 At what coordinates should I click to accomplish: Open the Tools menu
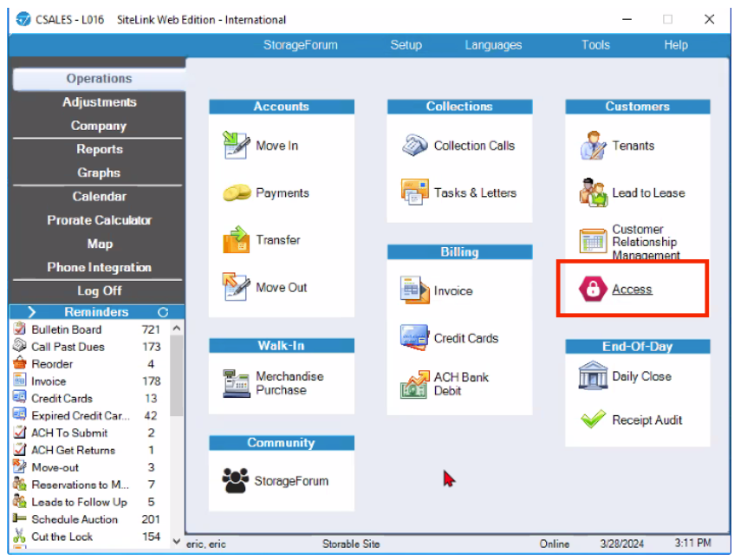click(595, 45)
